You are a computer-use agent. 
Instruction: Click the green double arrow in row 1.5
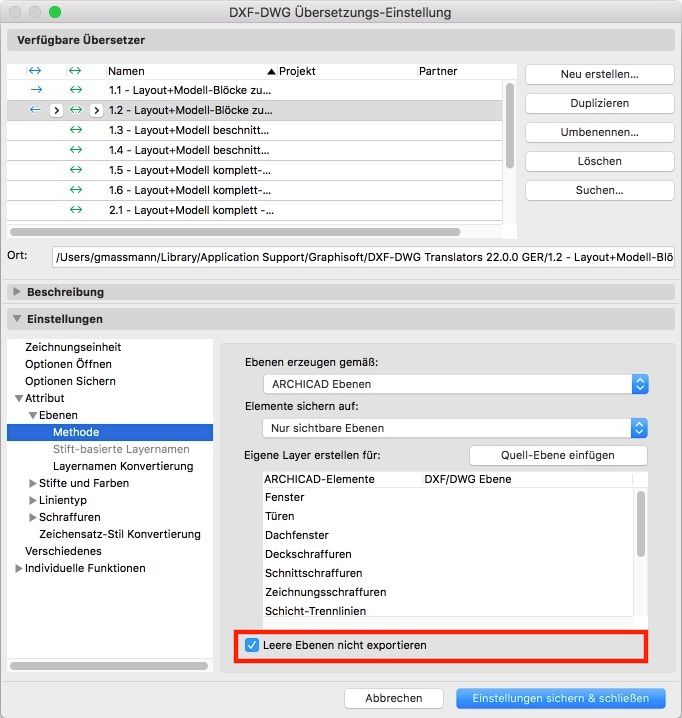(x=76, y=170)
